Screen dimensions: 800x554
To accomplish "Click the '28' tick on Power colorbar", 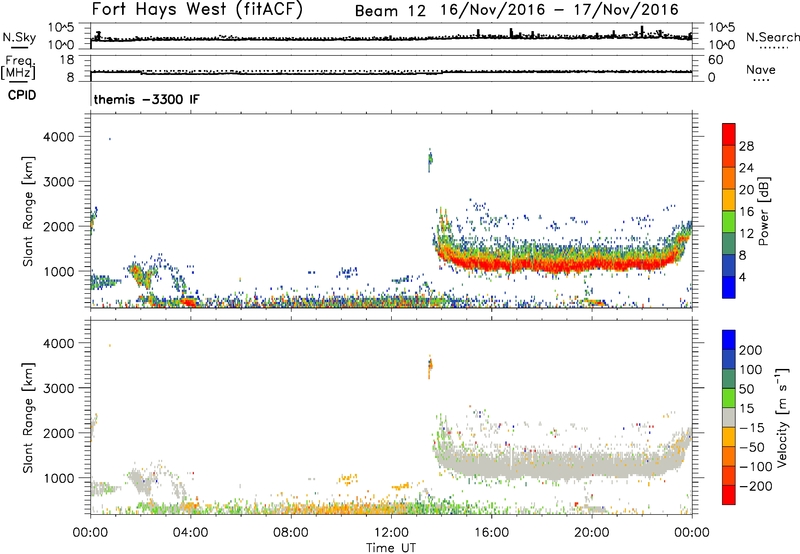I will (746, 146).
